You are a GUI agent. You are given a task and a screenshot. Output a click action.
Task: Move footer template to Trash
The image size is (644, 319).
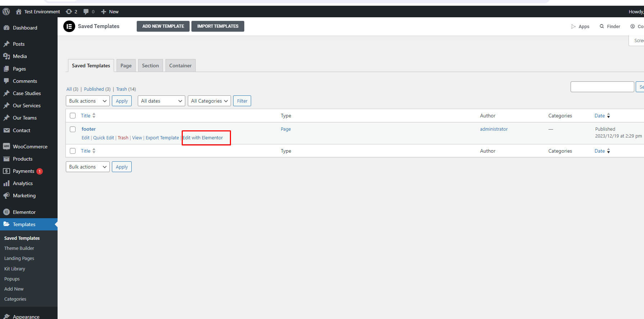tap(123, 138)
